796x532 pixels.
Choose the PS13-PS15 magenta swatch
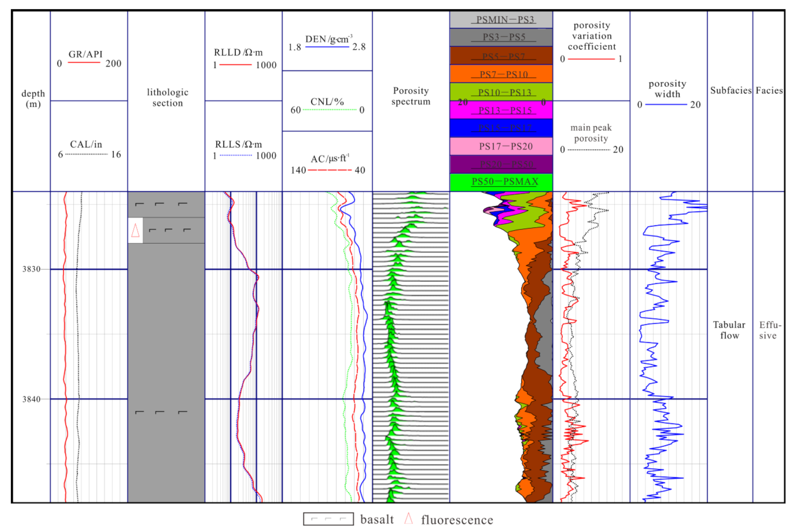click(501, 110)
